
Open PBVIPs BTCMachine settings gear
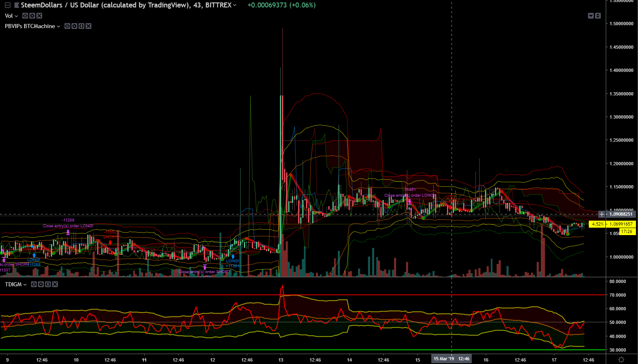[74, 26]
